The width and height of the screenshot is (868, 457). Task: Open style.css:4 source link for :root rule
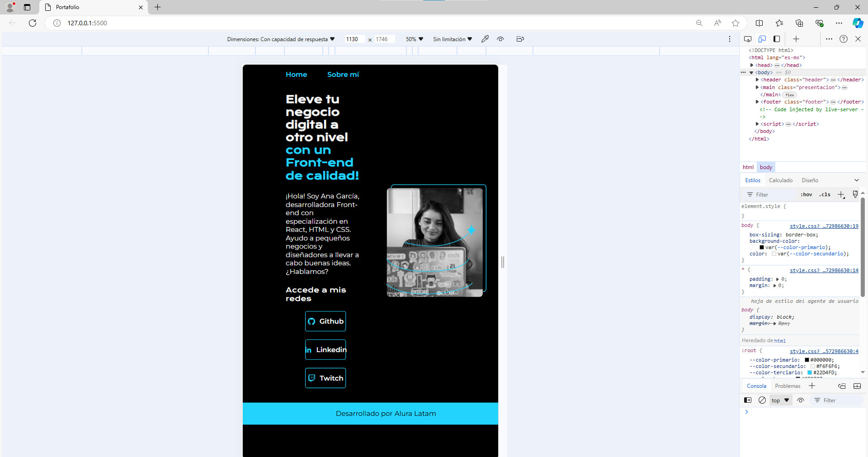point(824,351)
